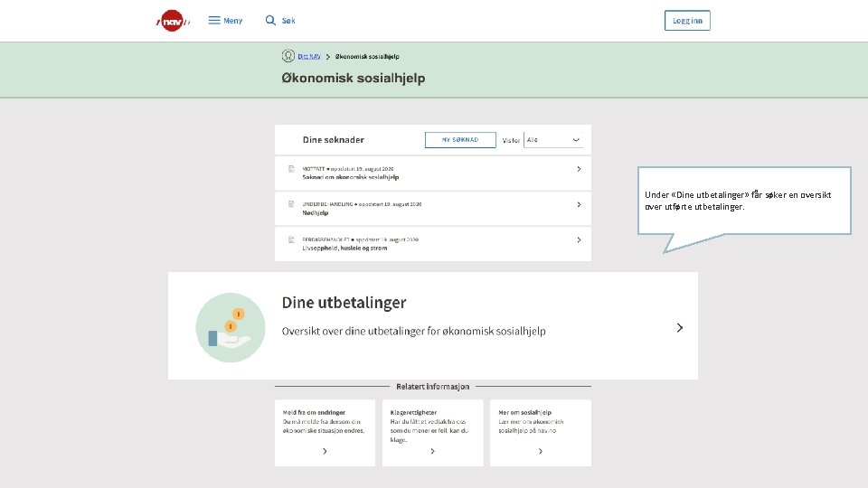Open the Søk search

[x=280, y=21]
